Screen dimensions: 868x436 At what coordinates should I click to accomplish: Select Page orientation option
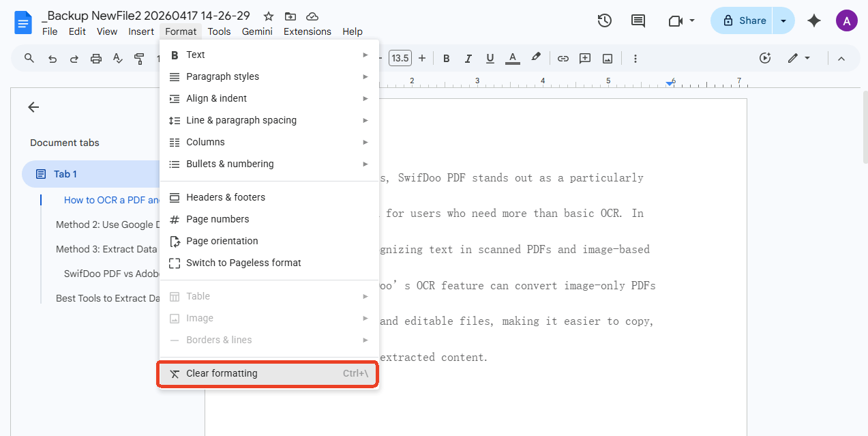pyautogui.click(x=269, y=241)
